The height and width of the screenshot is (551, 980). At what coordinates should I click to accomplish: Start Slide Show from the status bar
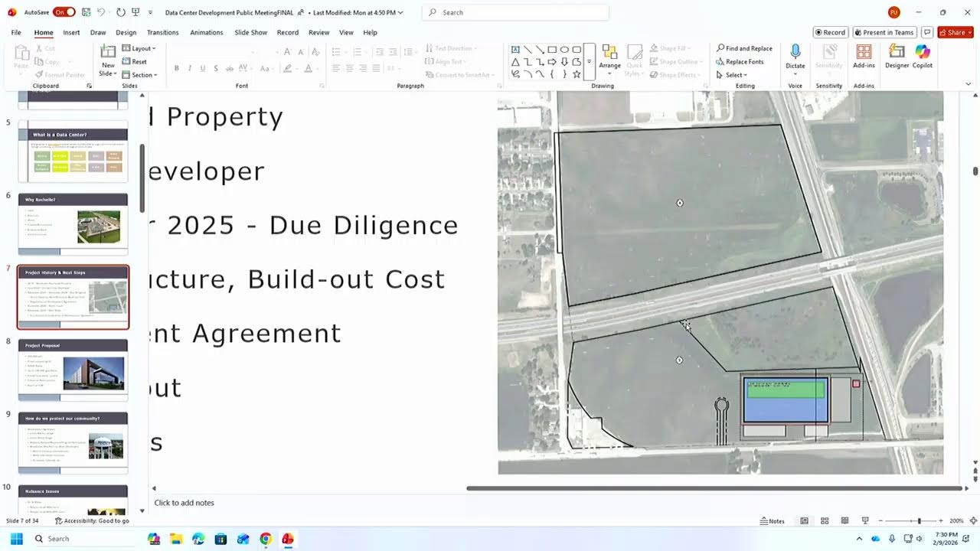click(x=865, y=520)
